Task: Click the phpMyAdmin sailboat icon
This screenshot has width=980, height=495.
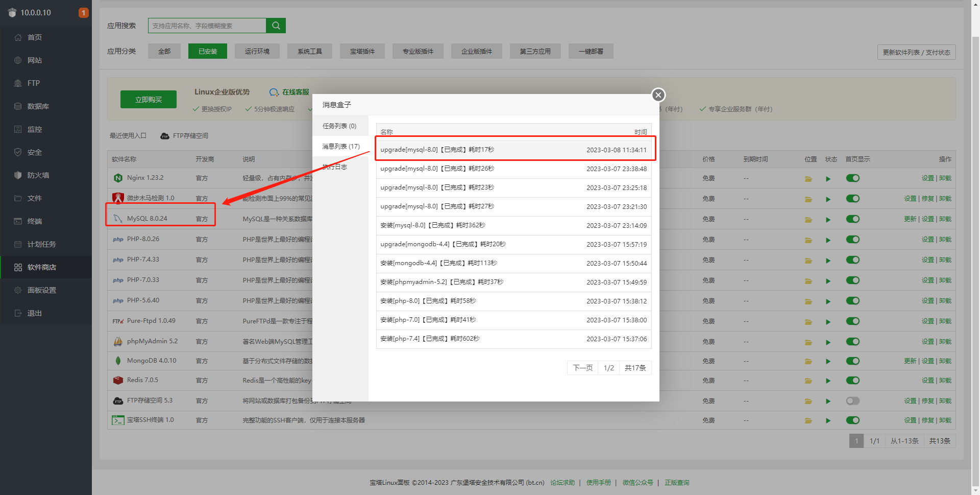Action: click(118, 341)
